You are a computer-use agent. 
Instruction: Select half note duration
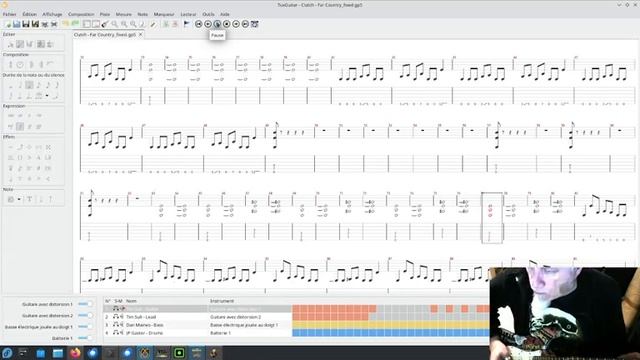click(20, 85)
